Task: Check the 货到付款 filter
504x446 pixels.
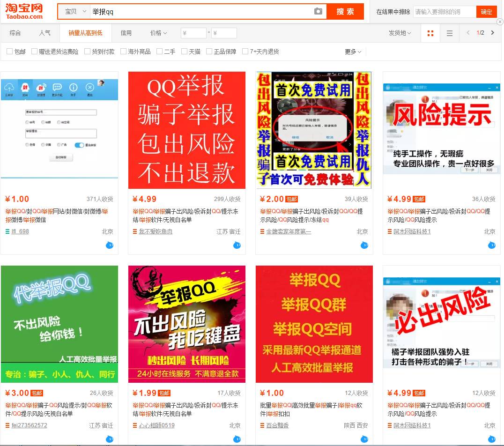Action: click(87, 52)
